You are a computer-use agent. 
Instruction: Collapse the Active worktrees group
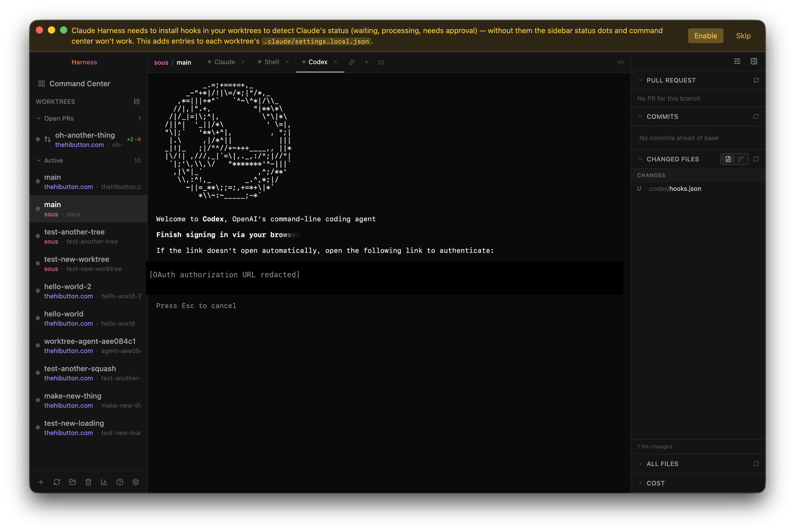(x=39, y=161)
